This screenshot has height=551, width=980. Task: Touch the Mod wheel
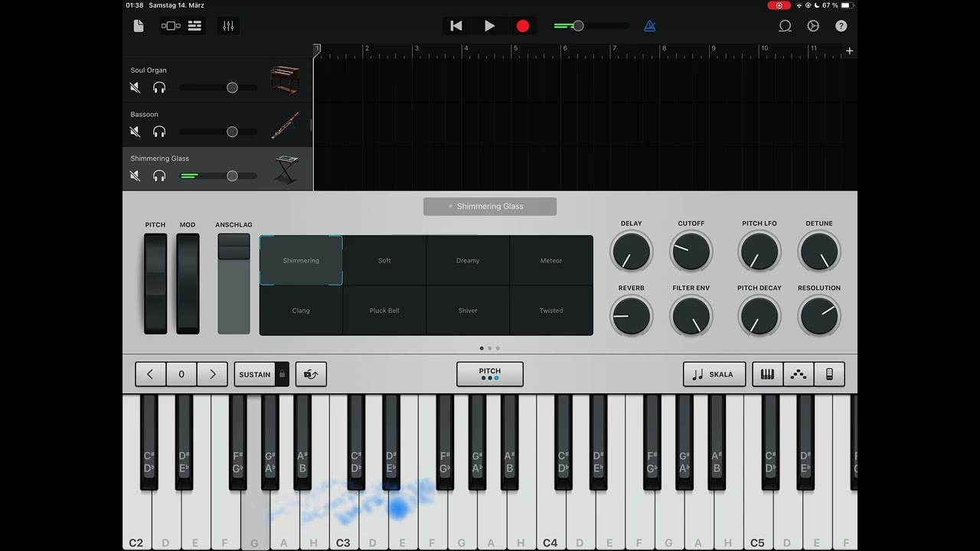click(188, 284)
